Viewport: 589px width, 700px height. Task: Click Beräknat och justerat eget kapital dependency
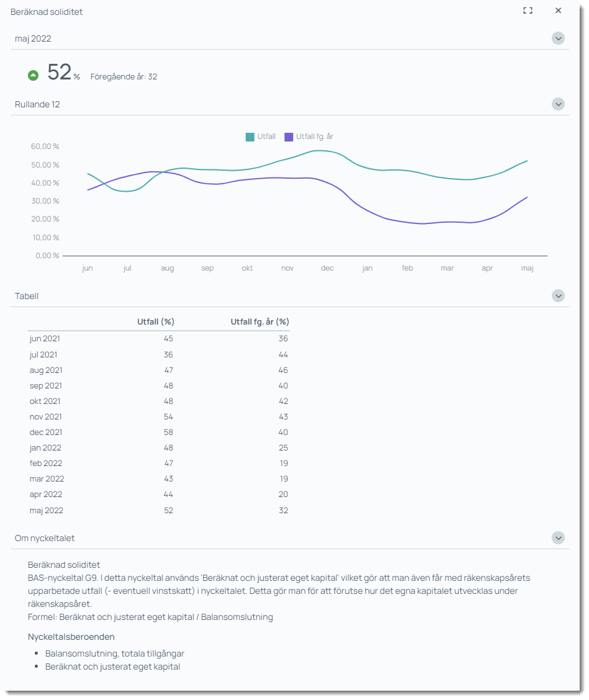pos(112,666)
